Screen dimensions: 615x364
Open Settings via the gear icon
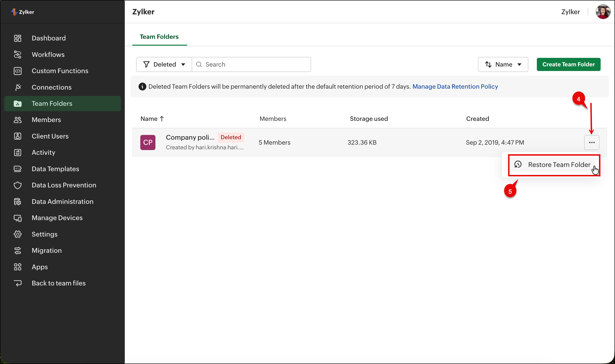[x=17, y=234]
